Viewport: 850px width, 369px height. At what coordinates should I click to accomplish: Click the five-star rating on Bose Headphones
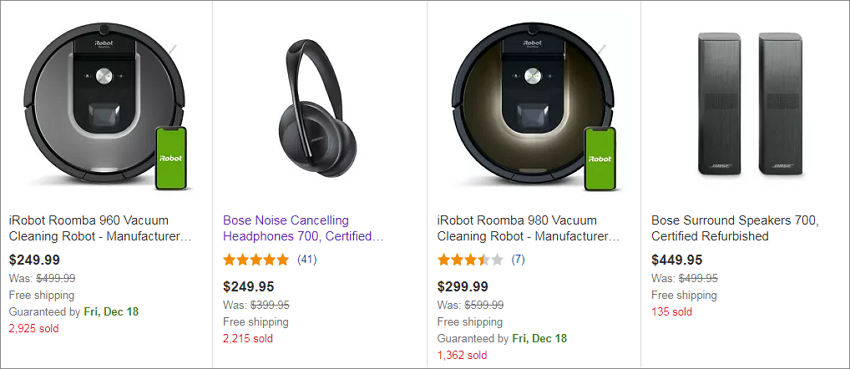(256, 260)
